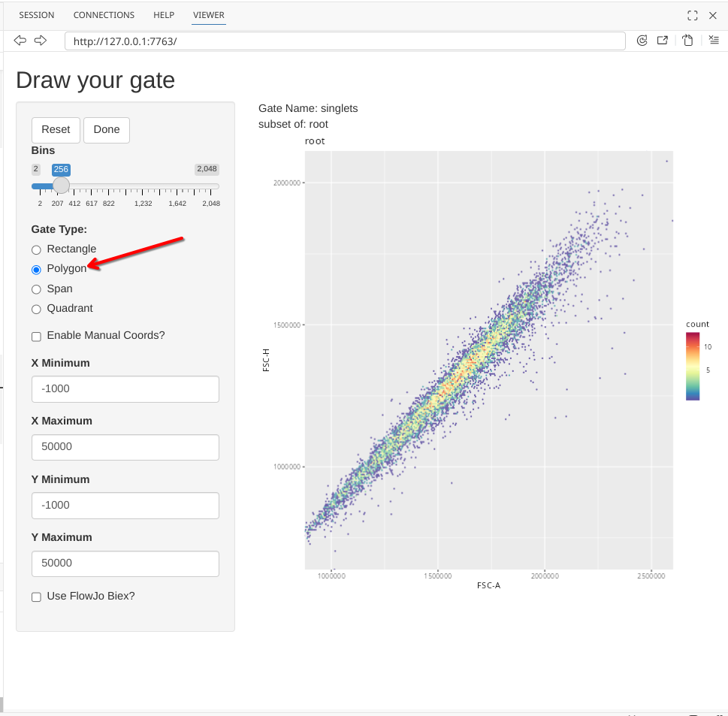Enable Manual Coords checkbox

tap(36, 336)
